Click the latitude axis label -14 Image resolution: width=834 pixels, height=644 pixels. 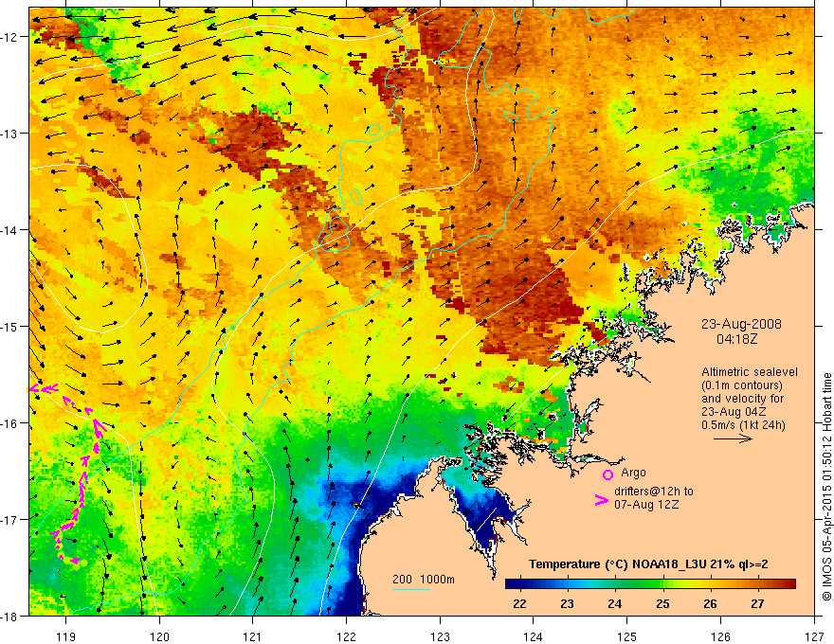(x=11, y=230)
